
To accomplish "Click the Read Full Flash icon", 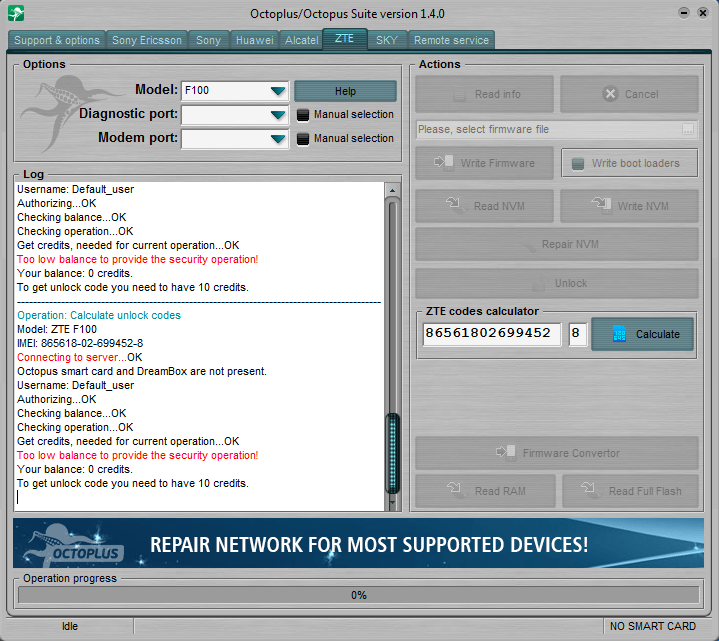I will click(591, 490).
